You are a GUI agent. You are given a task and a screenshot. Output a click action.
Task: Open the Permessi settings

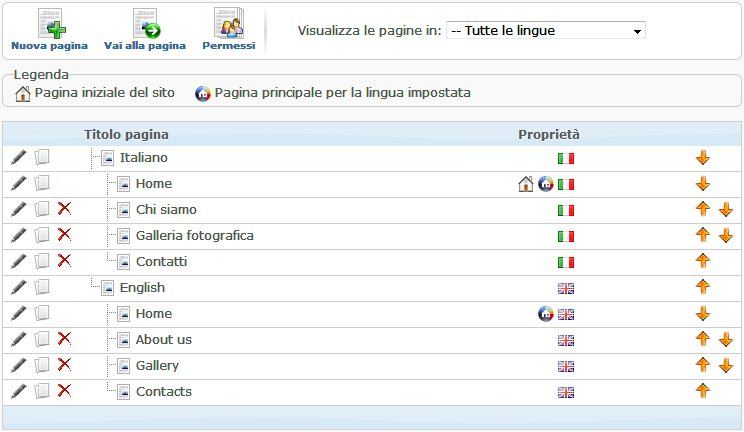point(228,30)
